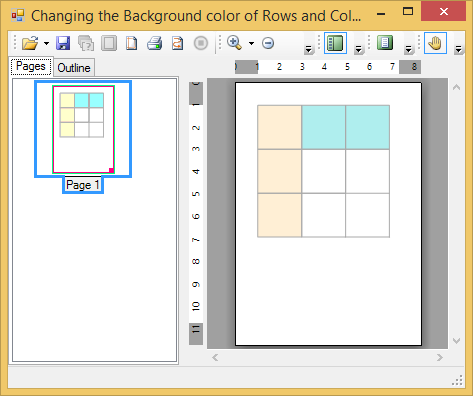Screen dimensions: 473x396
Task: Click the printer icon to print
Action: [x=154, y=43]
